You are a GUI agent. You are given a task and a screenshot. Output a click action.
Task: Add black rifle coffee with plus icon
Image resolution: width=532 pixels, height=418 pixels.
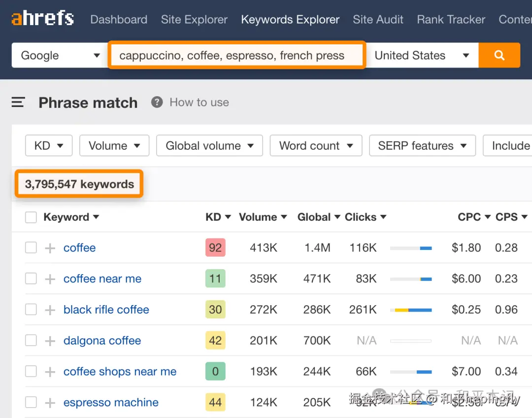pos(50,310)
